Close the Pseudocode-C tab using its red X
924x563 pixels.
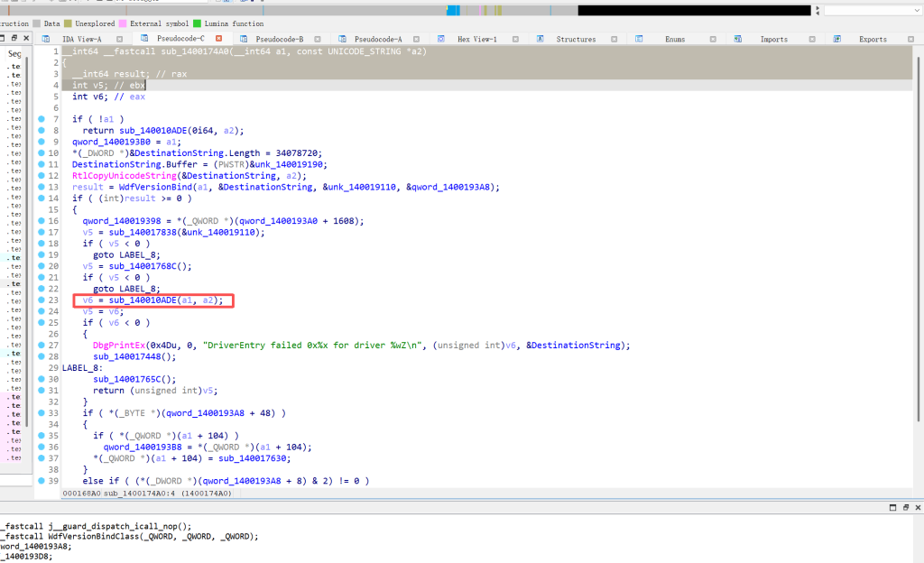click(x=218, y=39)
